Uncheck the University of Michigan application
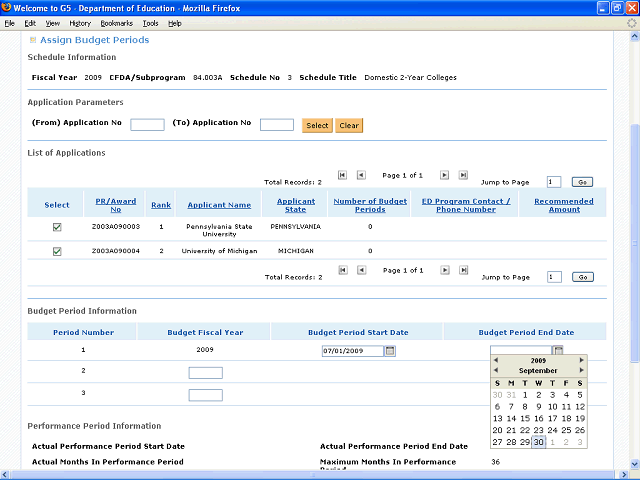Viewport: 640px width, 480px height. coord(57,251)
